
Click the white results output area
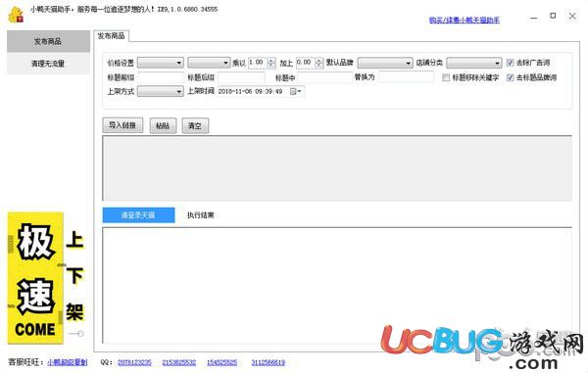click(x=337, y=285)
